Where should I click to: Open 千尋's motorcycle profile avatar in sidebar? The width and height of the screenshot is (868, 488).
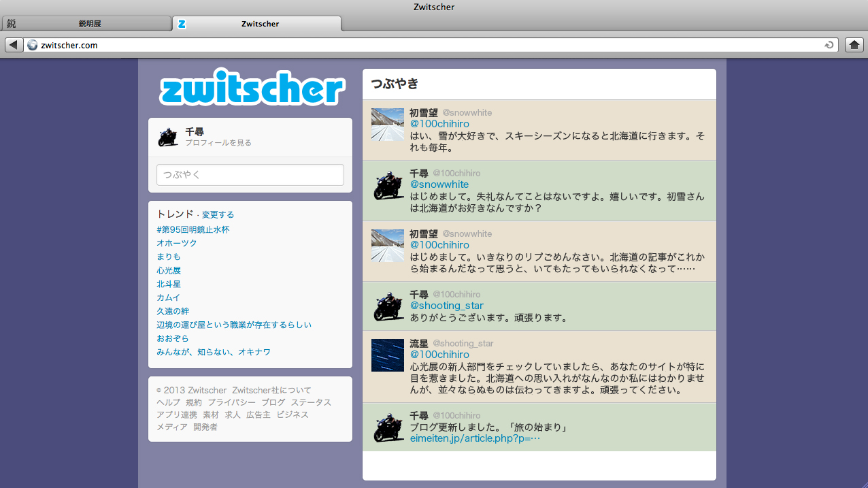pyautogui.click(x=167, y=137)
